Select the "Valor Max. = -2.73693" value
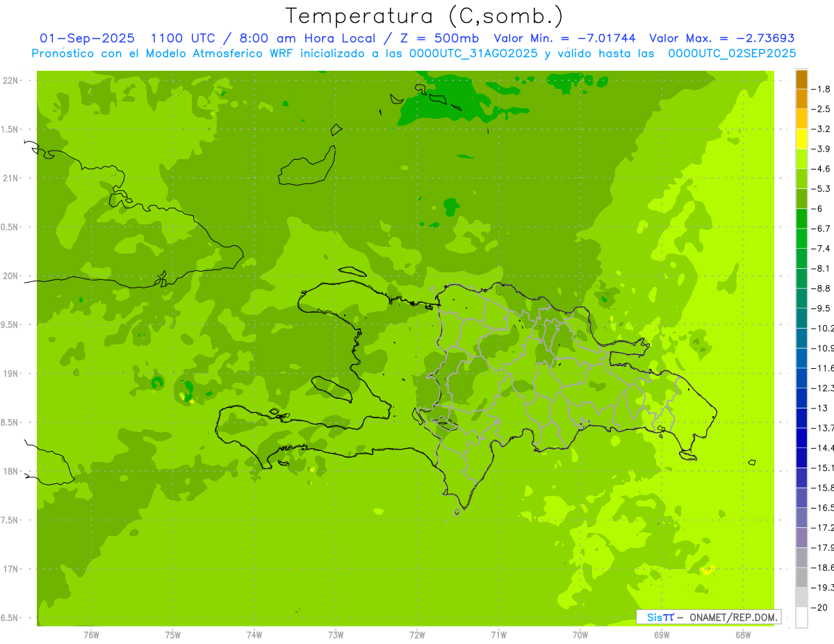Viewport: 834px width, 644px height. tap(722, 38)
